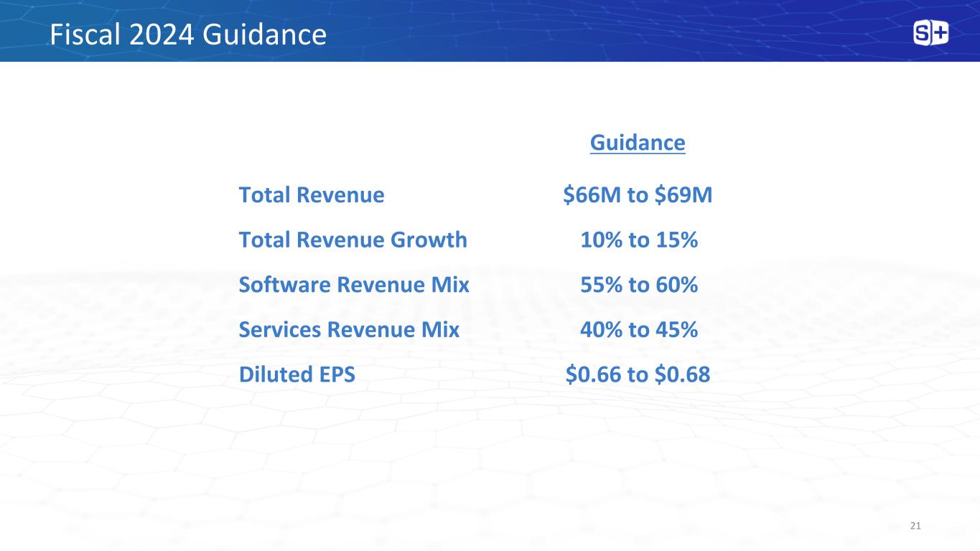
Task: Click the "60%" upper software mix figure
Action: click(675, 285)
